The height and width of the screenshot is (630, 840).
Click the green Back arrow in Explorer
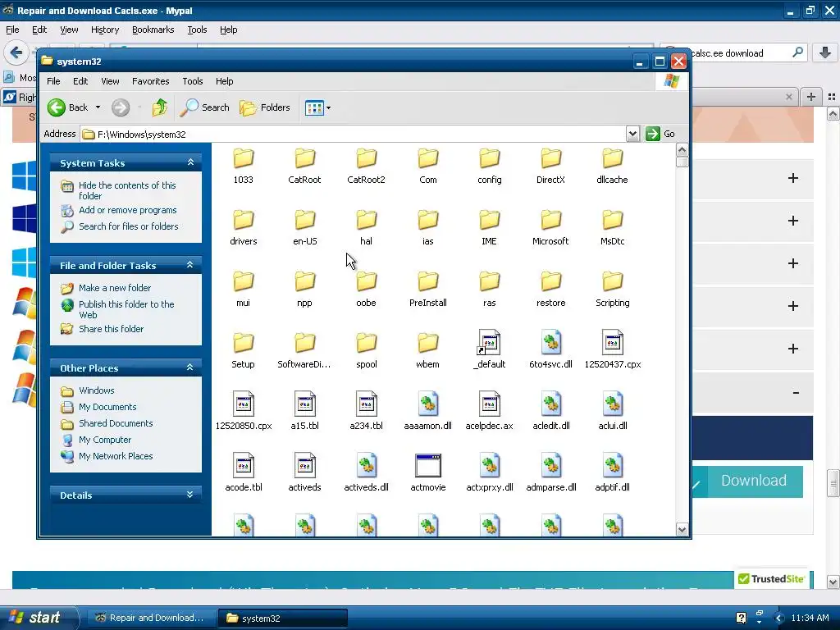coord(57,107)
